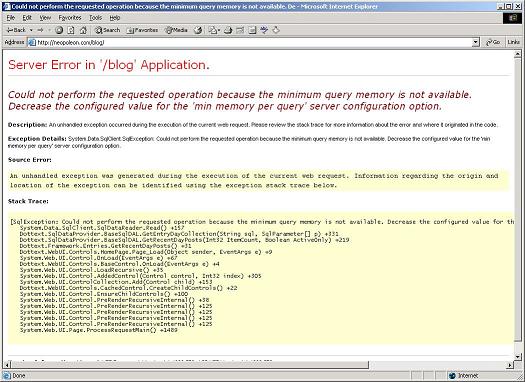Image resolution: width=525 pixels, height=382 pixels.
Task: Click the Discuss toolbar icon
Action: (x=252, y=30)
